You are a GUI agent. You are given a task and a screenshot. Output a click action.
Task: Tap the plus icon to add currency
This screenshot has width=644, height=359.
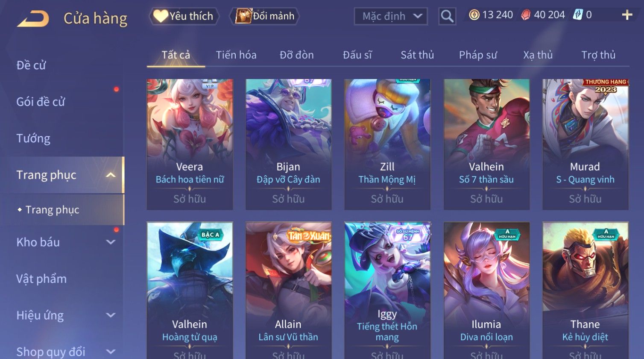(x=627, y=15)
